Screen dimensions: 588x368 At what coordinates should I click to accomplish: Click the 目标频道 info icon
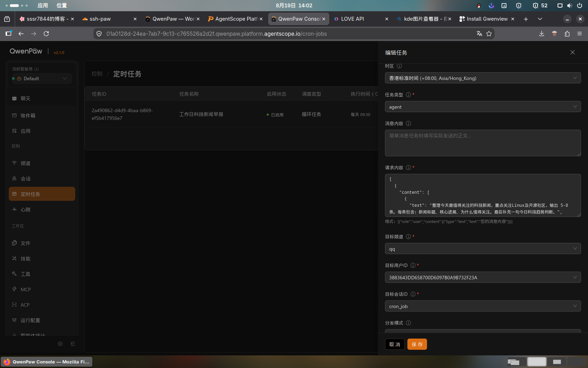(x=408, y=237)
